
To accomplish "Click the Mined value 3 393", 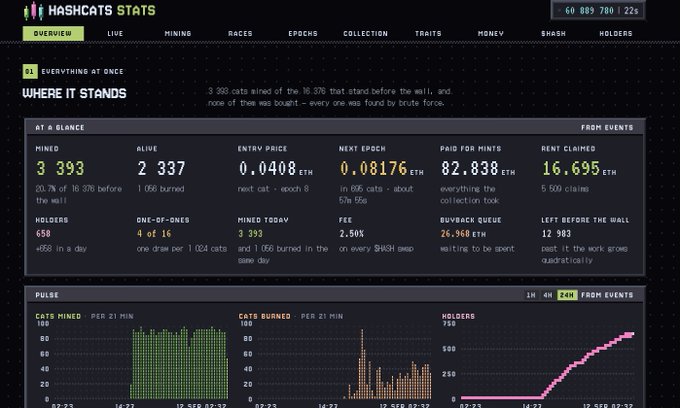I will coord(60,169).
